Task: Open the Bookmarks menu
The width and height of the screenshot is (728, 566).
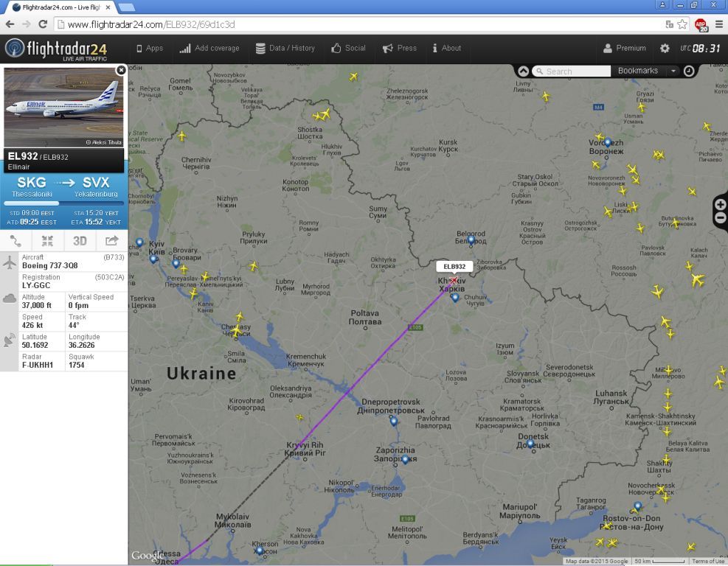Action: coord(638,71)
